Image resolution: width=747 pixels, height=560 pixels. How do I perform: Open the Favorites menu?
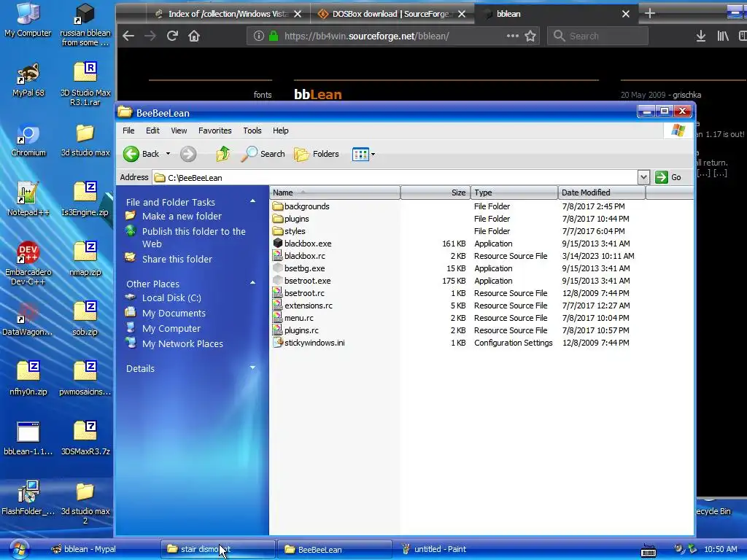point(215,131)
